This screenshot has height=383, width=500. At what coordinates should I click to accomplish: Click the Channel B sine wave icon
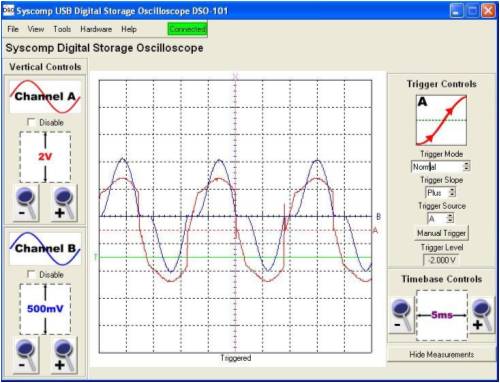tap(45, 249)
